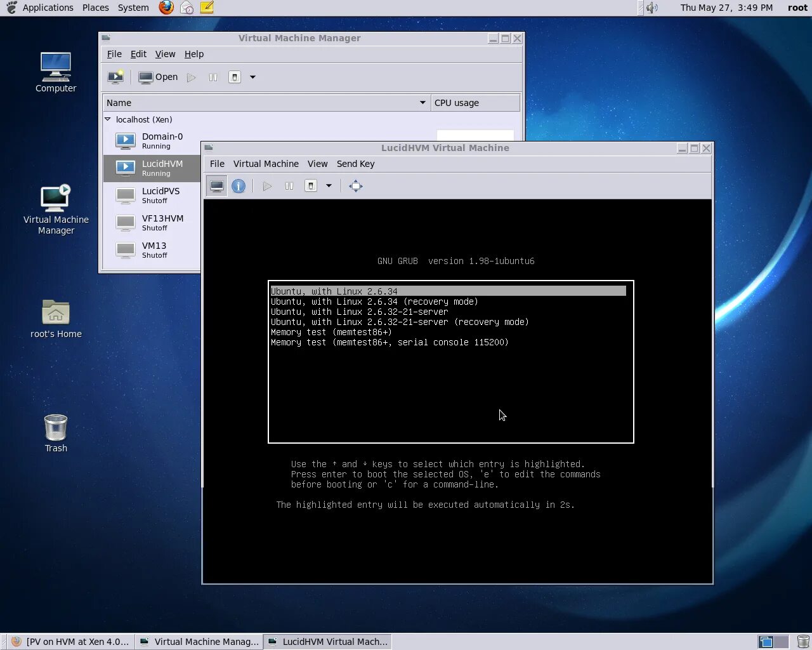Screen dimensions: 812x650
Task: Shut down LucidHVM from toolbar icon
Action: (311, 186)
